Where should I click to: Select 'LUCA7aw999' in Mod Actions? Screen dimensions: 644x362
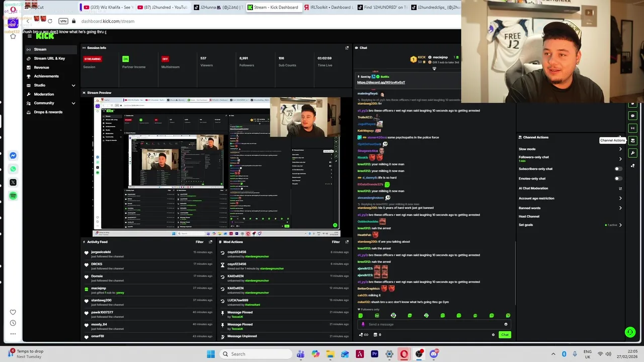tap(238, 300)
